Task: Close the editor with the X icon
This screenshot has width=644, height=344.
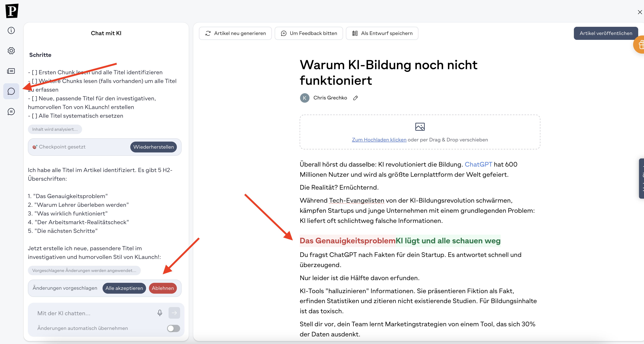Action: pos(640,12)
